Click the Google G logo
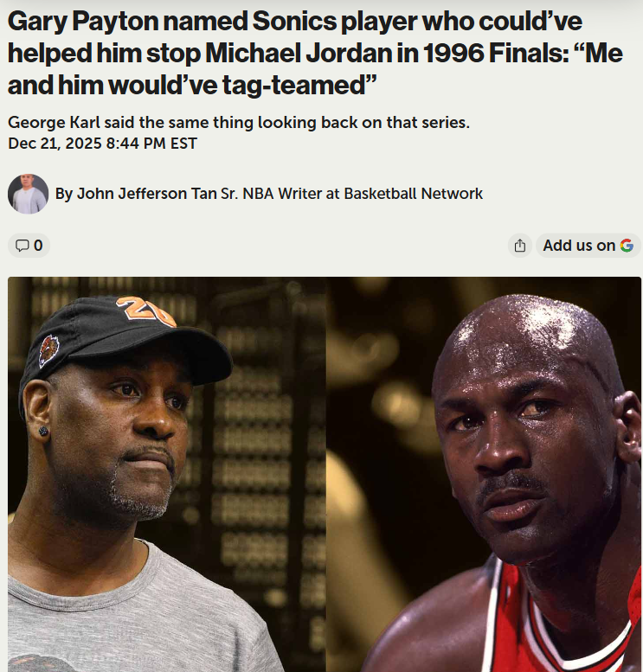Screen dimensions: 643x672 point(627,246)
